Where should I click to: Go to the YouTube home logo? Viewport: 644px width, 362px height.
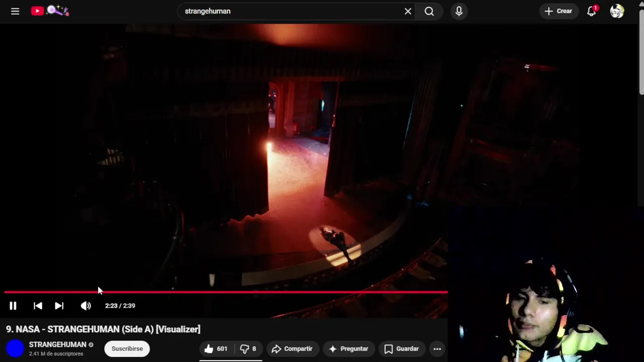click(x=49, y=11)
